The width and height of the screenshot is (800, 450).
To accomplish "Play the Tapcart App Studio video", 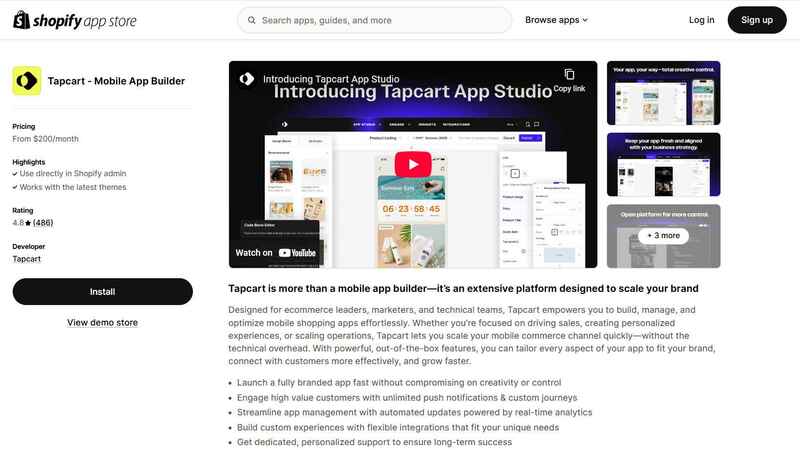I will pyautogui.click(x=412, y=164).
